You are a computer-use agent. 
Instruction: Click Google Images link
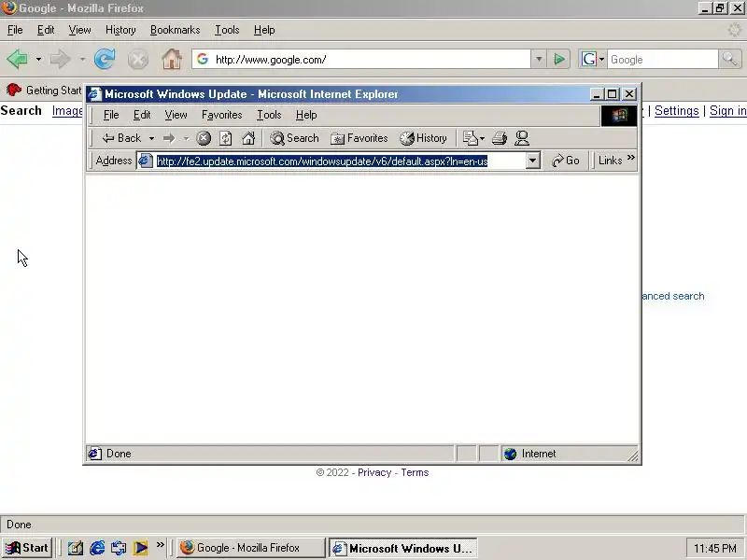coord(67,111)
